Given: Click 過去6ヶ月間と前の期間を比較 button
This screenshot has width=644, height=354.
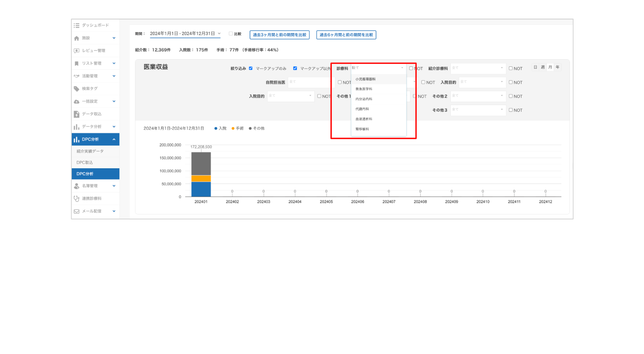Looking at the screenshot, I should coord(346,35).
